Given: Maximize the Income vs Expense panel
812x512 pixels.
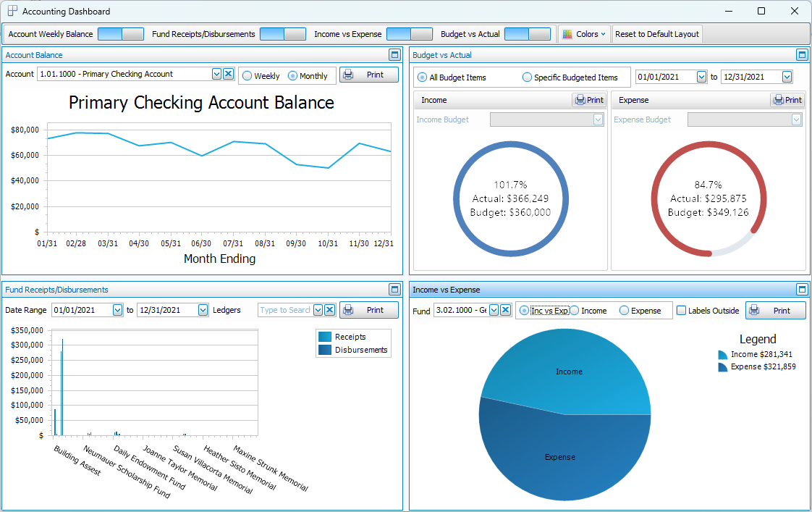Looking at the screenshot, I should pos(802,290).
